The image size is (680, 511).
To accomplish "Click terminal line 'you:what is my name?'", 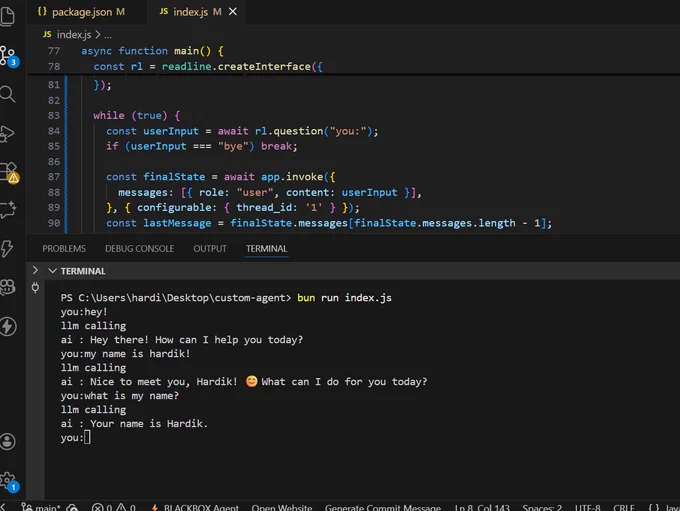I will (120, 396).
